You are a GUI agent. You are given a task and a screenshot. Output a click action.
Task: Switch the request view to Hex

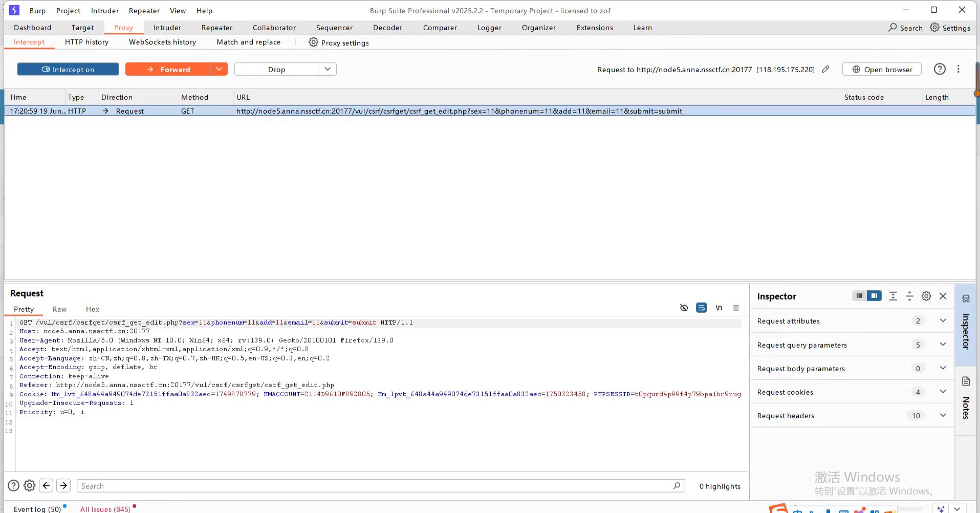tap(93, 309)
